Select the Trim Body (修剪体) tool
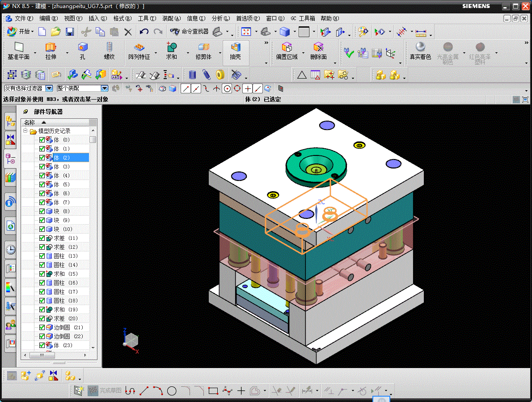Image resolution: width=532 pixels, height=402 pixels. tap(203, 51)
